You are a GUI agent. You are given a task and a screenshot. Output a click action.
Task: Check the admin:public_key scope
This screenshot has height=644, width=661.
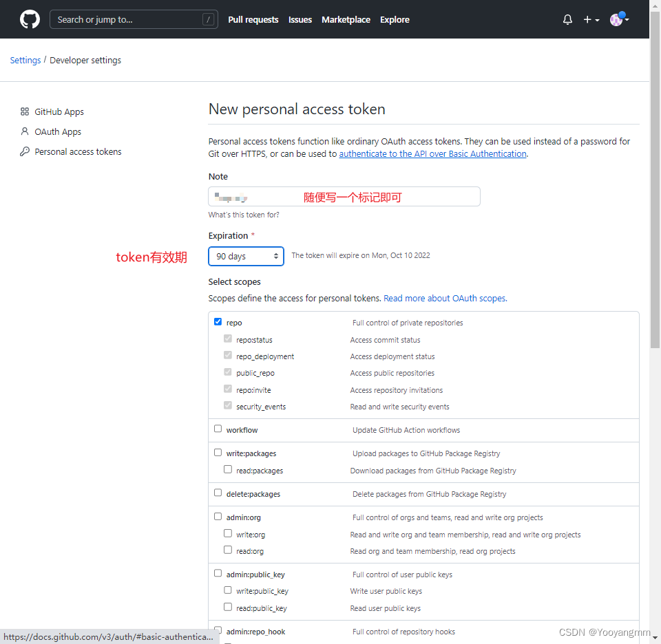tap(218, 573)
